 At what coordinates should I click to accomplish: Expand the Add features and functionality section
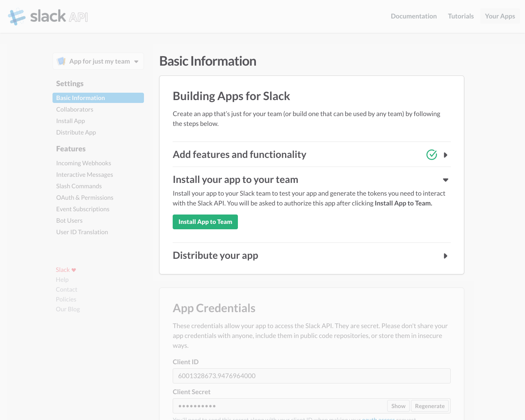pyautogui.click(x=445, y=155)
